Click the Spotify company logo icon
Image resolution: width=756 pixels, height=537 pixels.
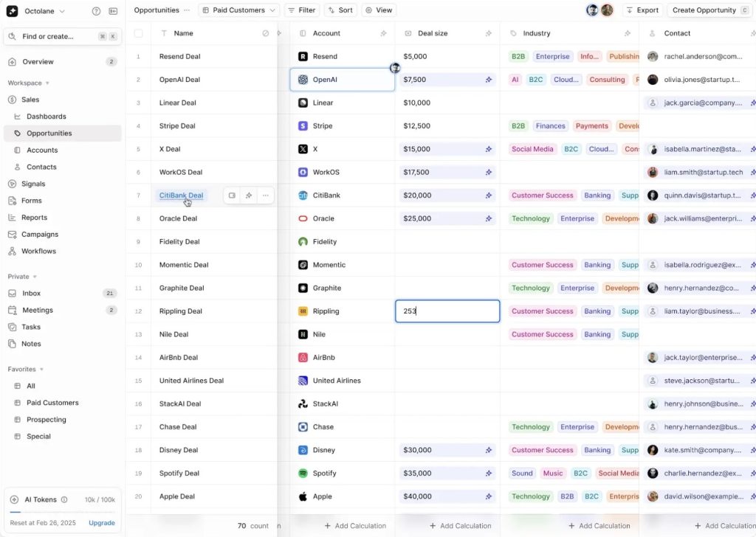[x=303, y=474]
